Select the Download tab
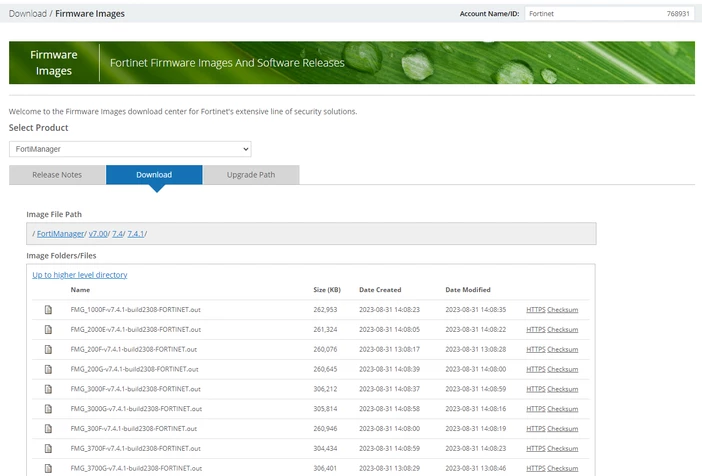 pos(154,175)
